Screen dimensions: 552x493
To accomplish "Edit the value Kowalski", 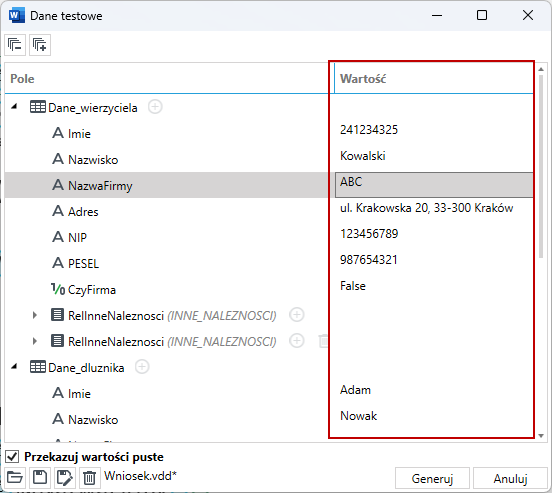I will [363, 156].
